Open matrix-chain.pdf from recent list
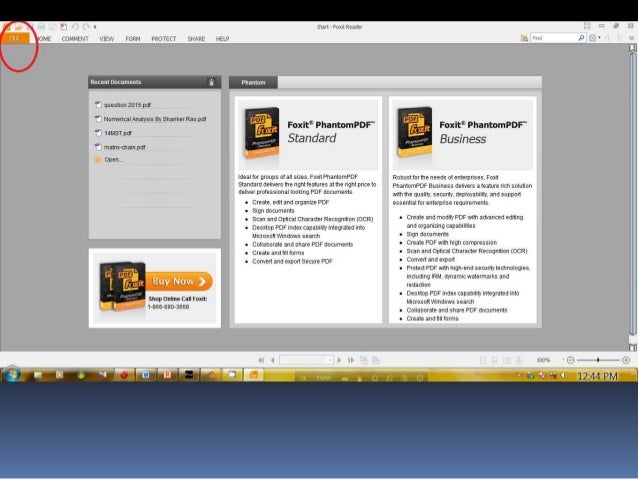This screenshot has height=479, width=638. coord(125,147)
